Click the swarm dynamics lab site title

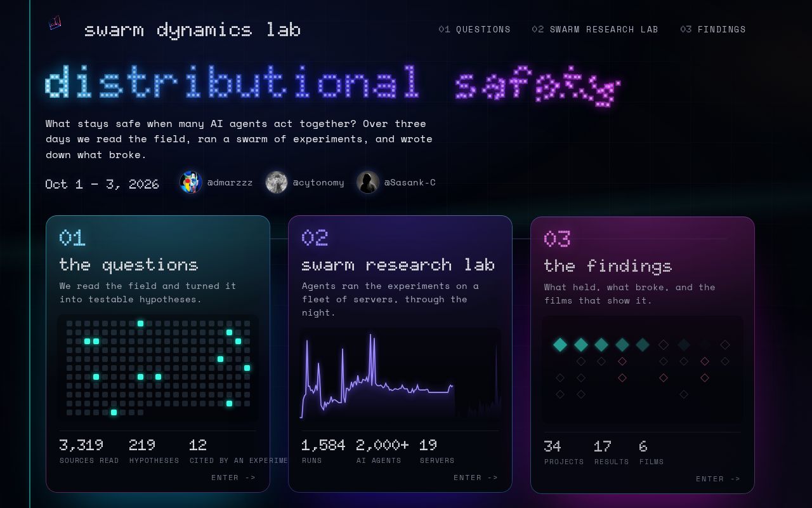click(192, 29)
